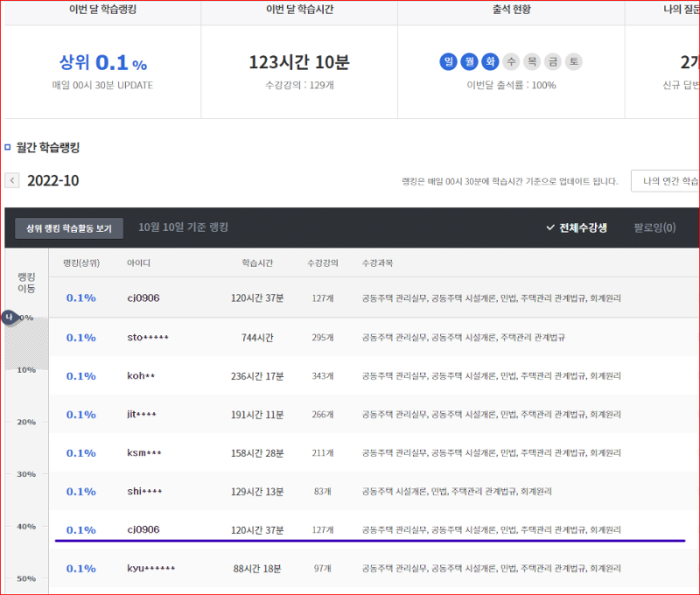This screenshot has height=595, width=700.
Task: Open the 출석 현황 section header
Action: (511, 9)
